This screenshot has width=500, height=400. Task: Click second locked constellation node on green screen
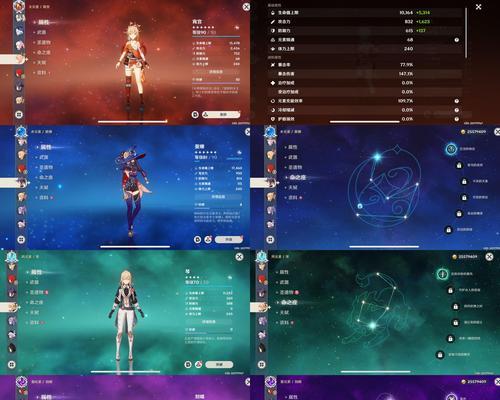click(456, 306)
